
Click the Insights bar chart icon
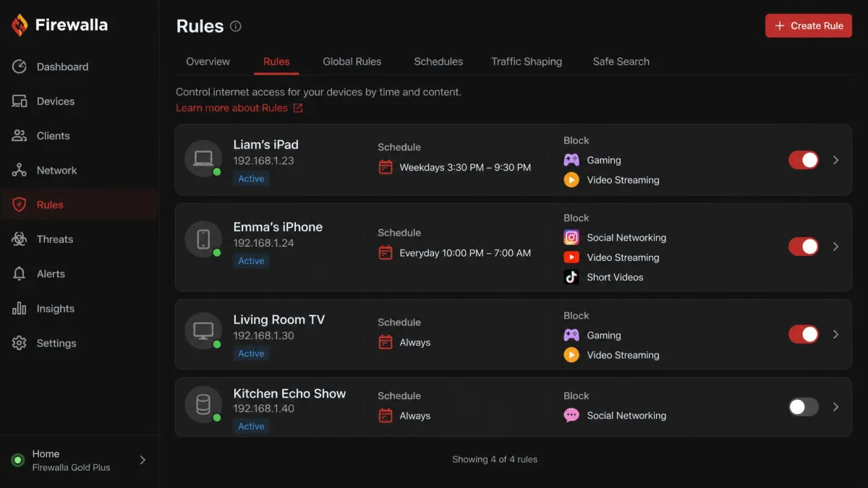(x=20, y=309)
